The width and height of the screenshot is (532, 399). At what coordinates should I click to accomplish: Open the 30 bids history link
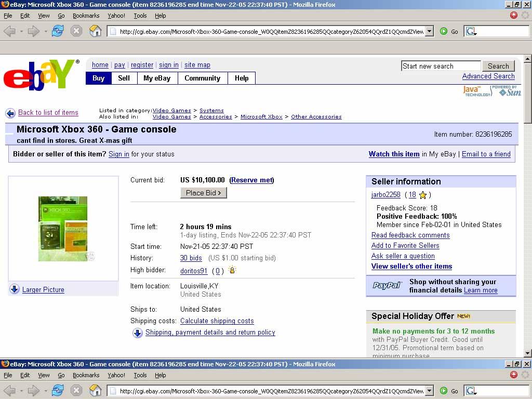click(x=191, y=258)
